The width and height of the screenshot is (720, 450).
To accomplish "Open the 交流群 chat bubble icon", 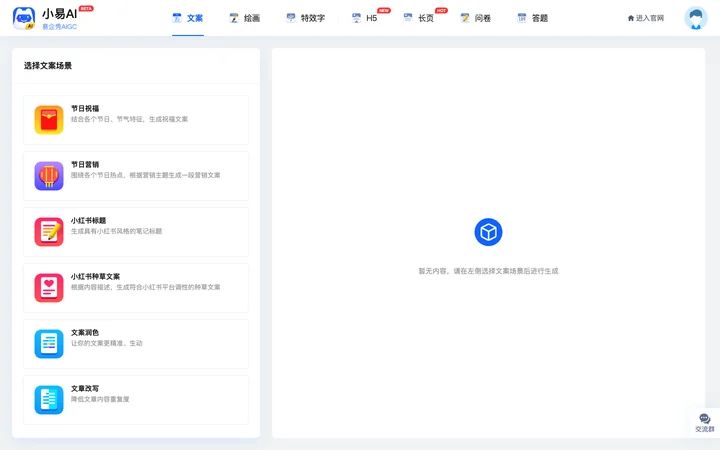I will point(704,419).
